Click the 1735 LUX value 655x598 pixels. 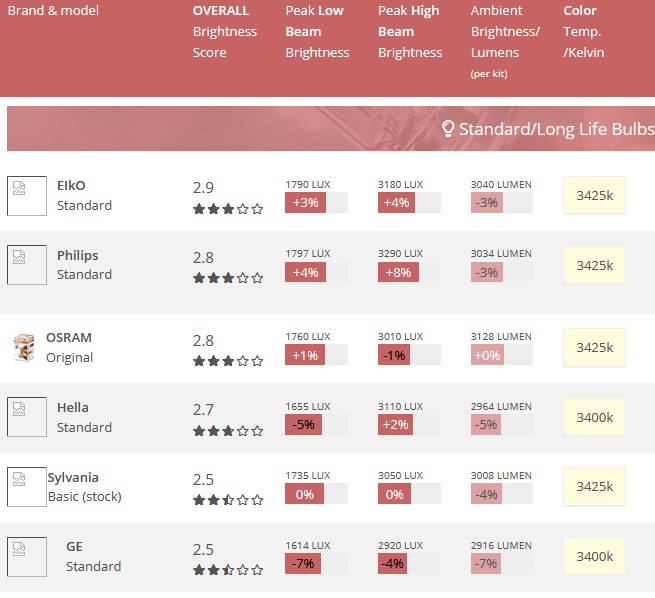[308, 476]
